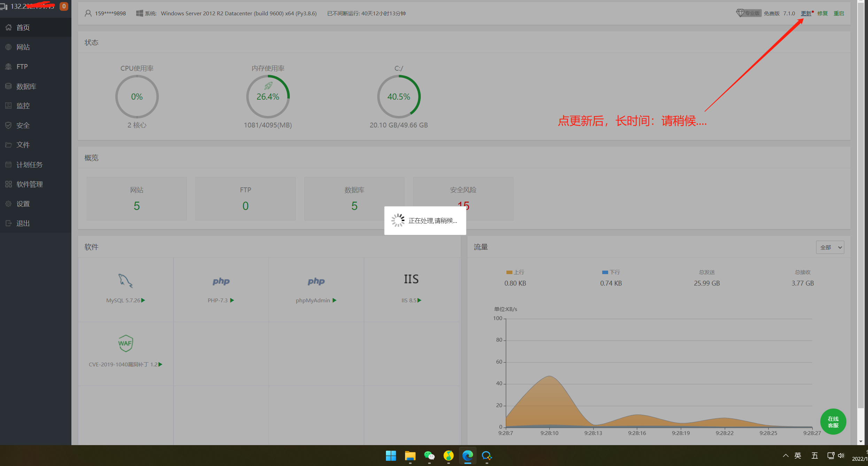The width and height of the screenshot is (868, 466).
Task: Click the 安全 shield icon in sidebar
Action: coord(9,125)
